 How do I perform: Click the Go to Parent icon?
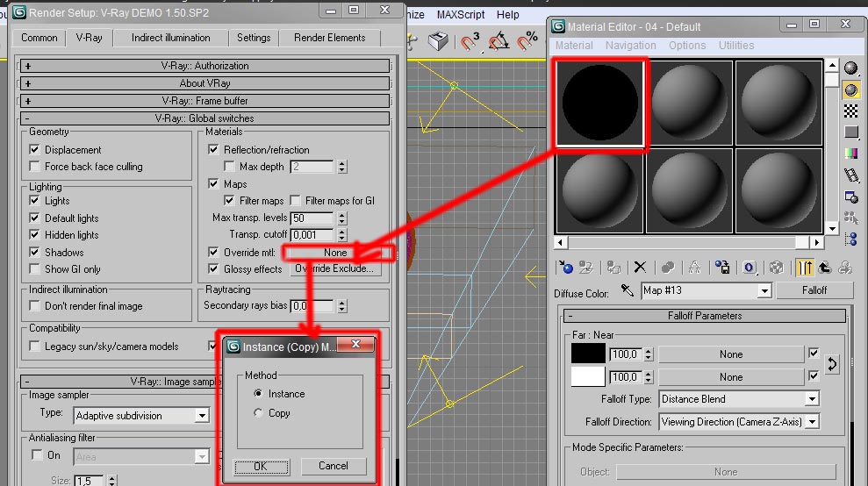pyautogui.click(x=826, y=268)
